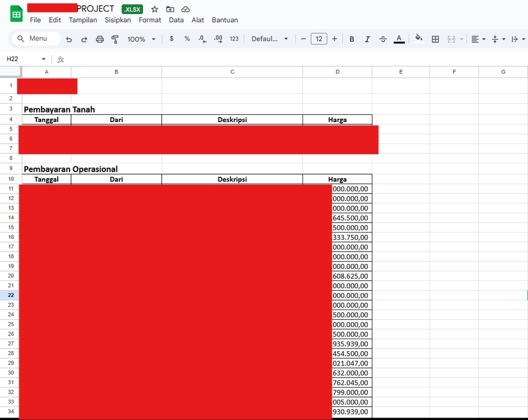Select Tanggal header in row 10
528x420 pixels.
tap(46, 179)
